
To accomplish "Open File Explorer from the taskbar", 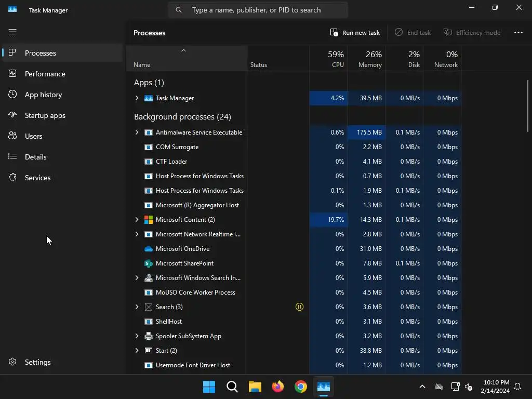I will (255, 387).
